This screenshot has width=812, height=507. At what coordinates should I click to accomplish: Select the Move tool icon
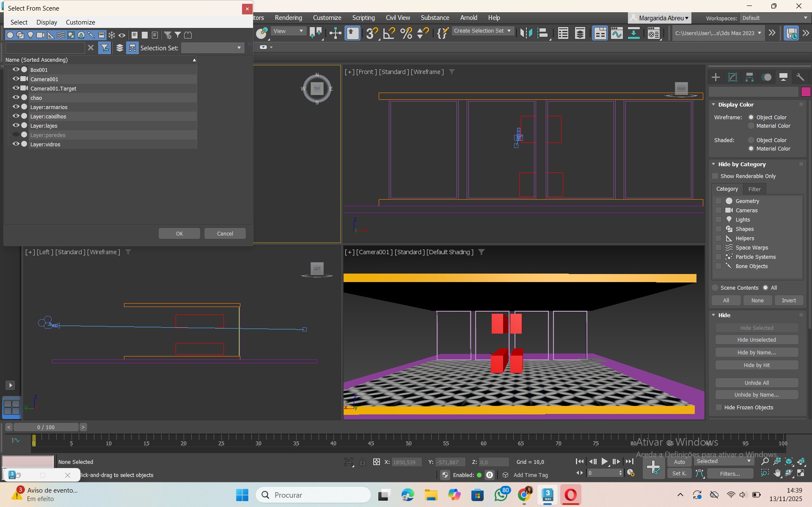click(335, 33)
